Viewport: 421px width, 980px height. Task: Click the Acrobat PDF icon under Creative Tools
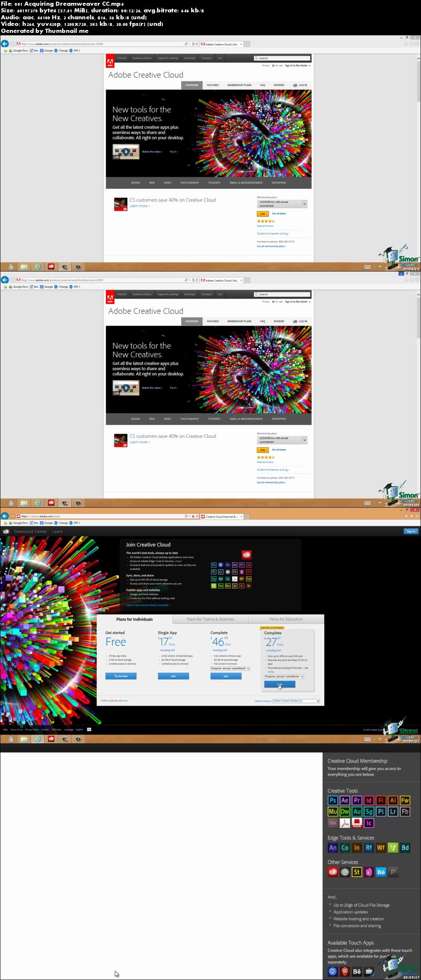[x=345, y=823]
